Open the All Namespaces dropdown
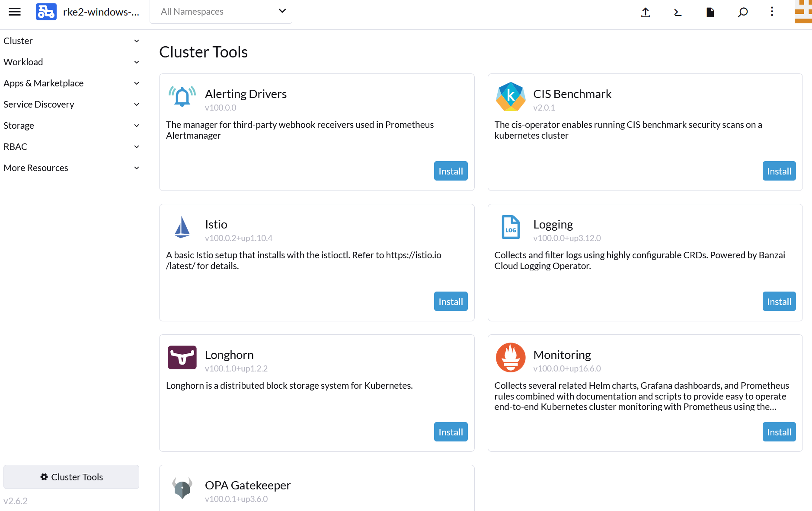This screenshot has width=812, height=511. [221, 12]
